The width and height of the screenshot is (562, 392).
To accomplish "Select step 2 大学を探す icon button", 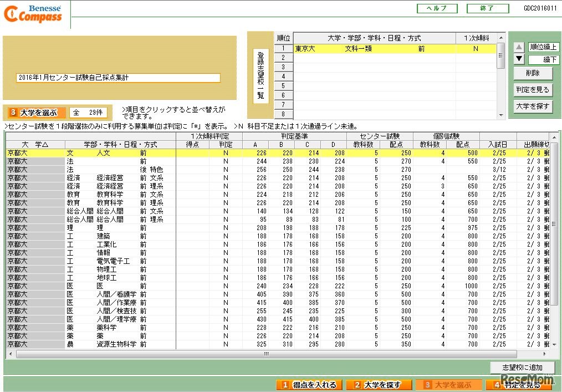I will 379,384.
